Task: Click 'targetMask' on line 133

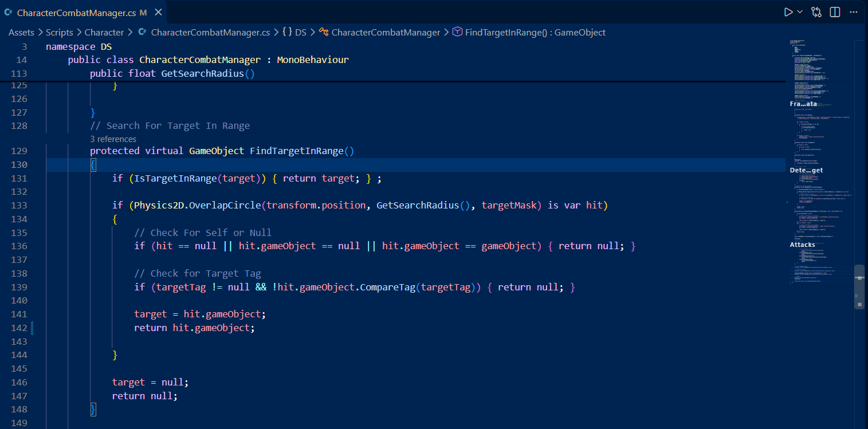Action: point(509,205)
